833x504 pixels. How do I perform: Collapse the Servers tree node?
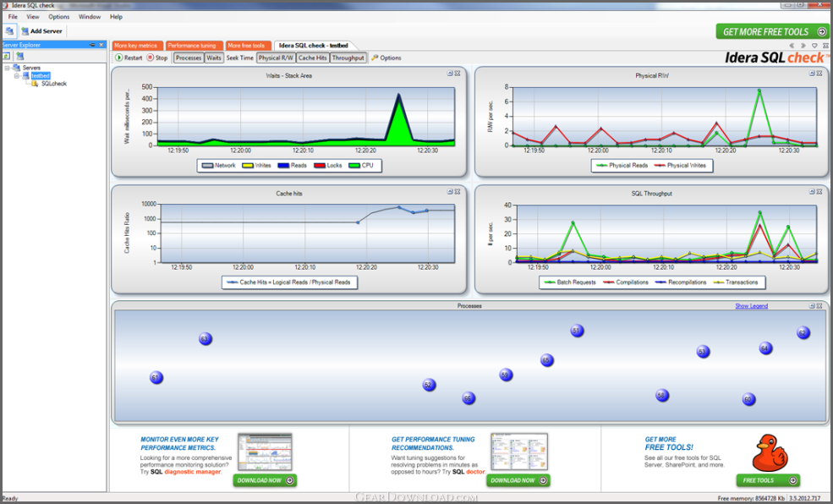click(7, 68)
